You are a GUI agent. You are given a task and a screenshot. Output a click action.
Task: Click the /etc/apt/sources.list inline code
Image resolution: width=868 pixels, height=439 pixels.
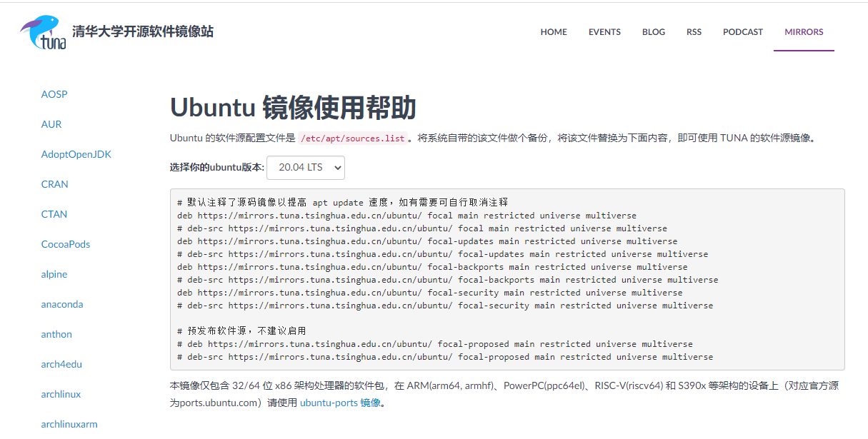(353, 138)
